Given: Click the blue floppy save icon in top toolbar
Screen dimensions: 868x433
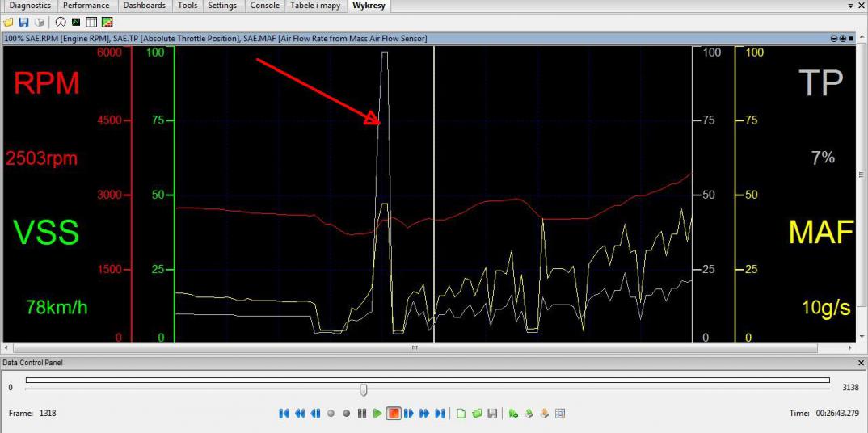Looking at the screenshot, I should pos(24,22).
